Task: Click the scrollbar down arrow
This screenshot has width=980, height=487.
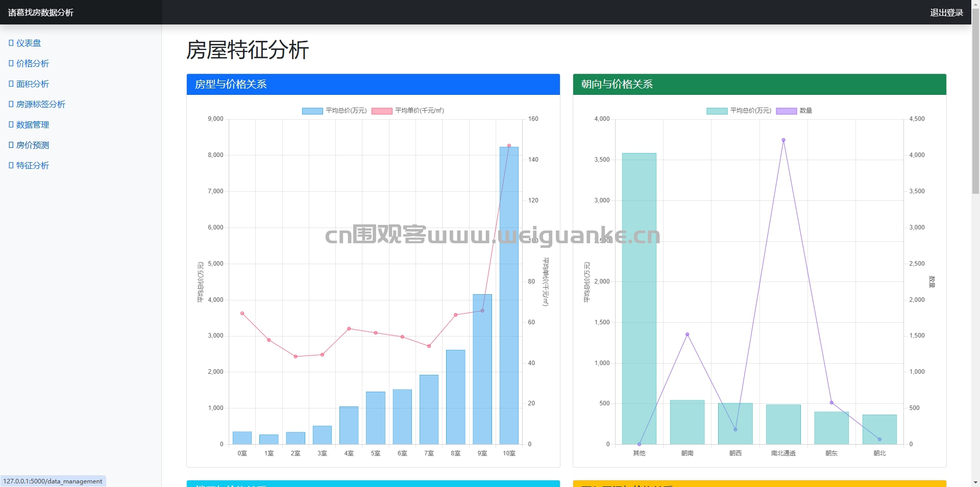Action: pos(975,482)
